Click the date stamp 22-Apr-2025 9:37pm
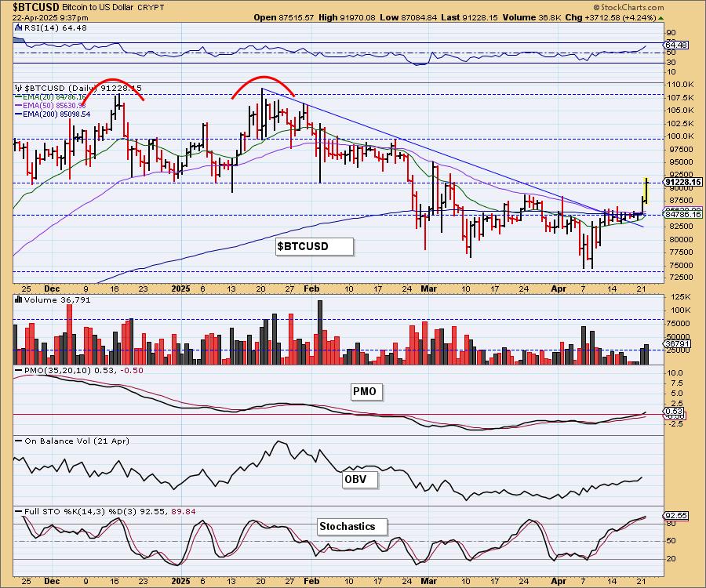 coord(50,18)
